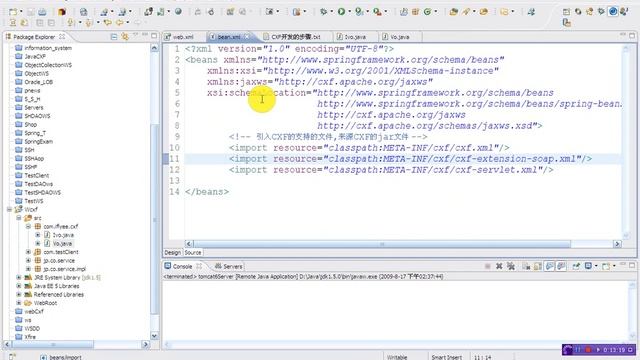Click the recorder pause button overlay
Viewport: 640px width, 360px height.
578,350
